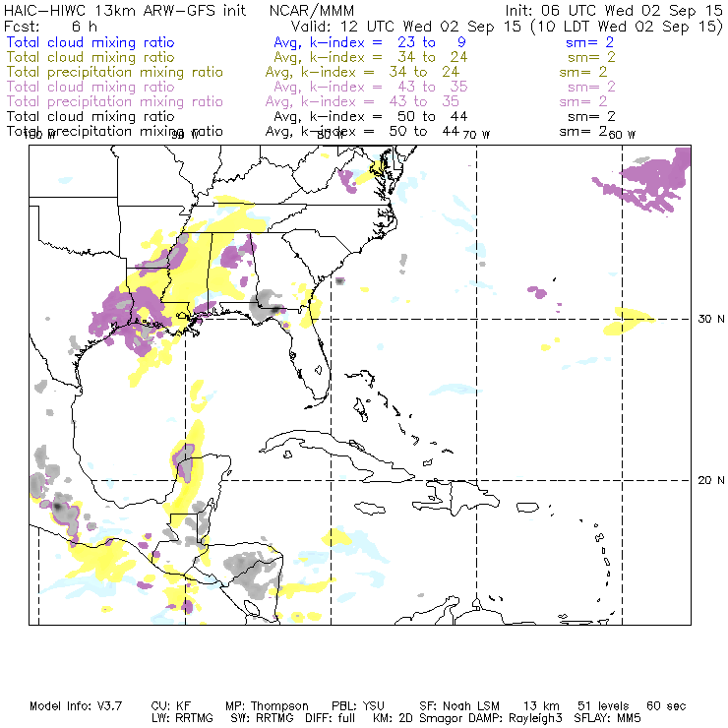Click the large purple cloud area northeast of 60 W
Screen dimensions: 728x728
tap(650, 181)
